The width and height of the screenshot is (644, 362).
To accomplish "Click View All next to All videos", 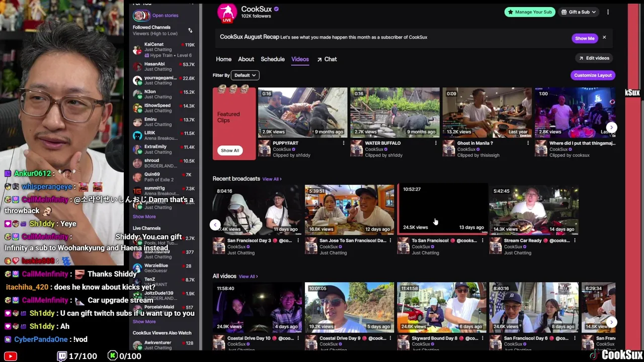I will click(x=248, y=277).
